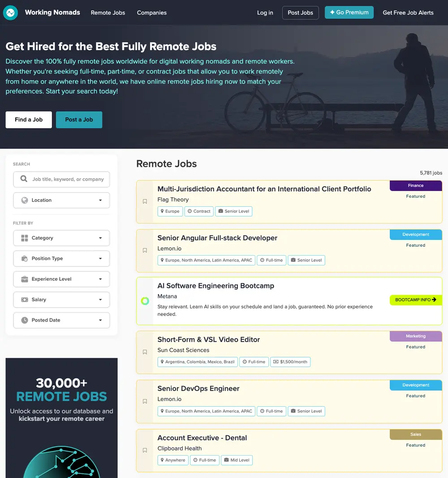This screenshot has width=448, height=478.
Task: Click the Position Type briefcase-clock icon
Action: tap(25, 259)
